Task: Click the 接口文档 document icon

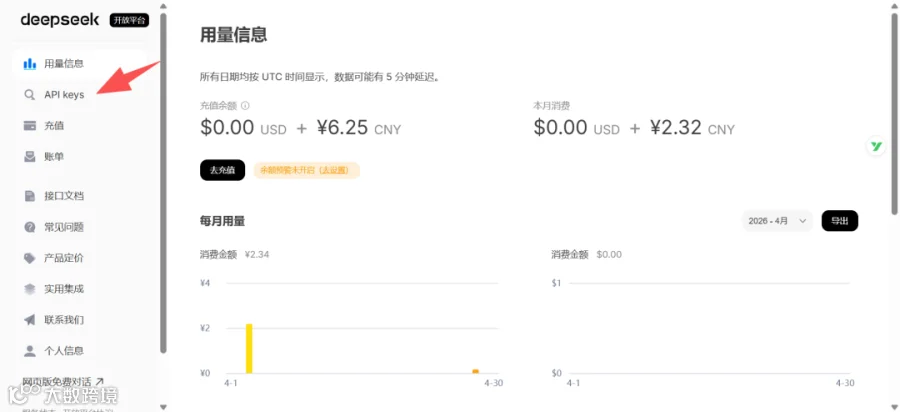Action: click(29, 196)
